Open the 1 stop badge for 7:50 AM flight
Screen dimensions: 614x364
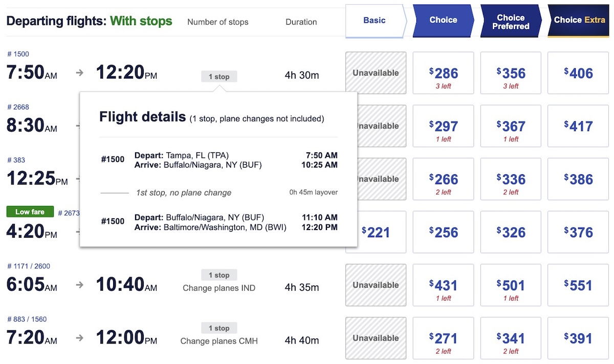(x=219, y=77)
